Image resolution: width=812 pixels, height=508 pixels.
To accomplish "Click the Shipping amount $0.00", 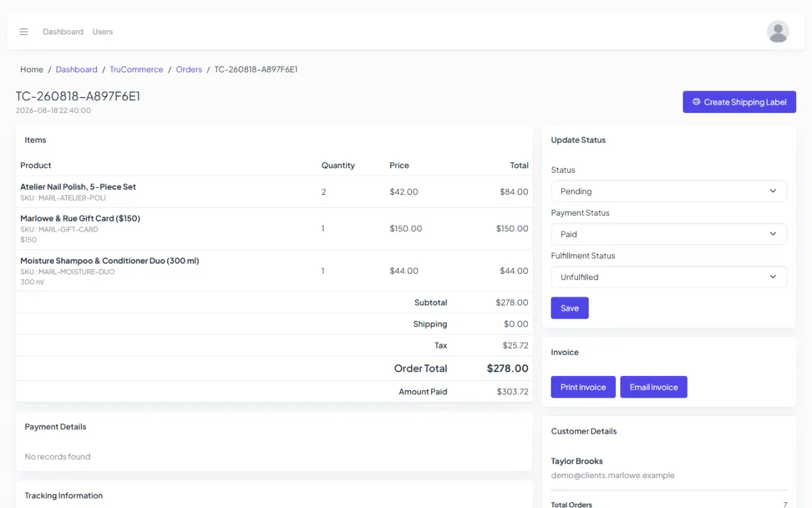I will pos(516,324).
